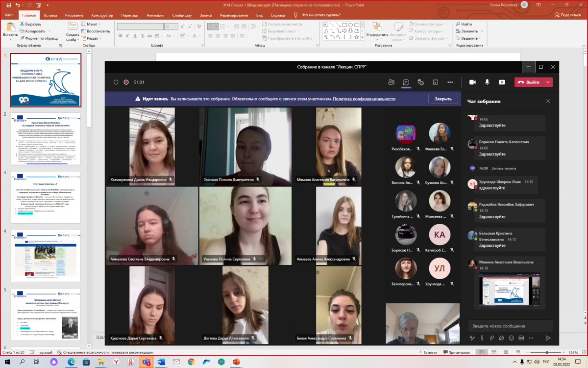Open the rooms icon in Teams toolbar
The image size is (588, 368).
435,82
